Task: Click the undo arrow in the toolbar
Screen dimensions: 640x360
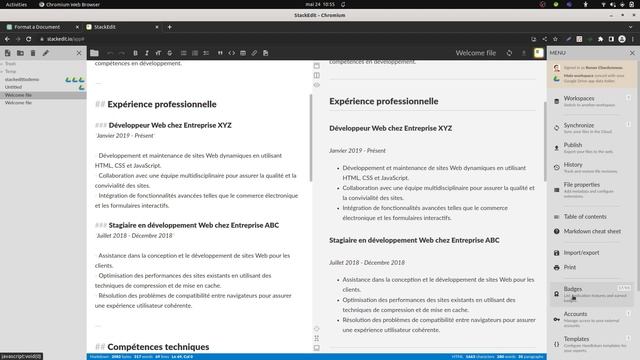Action: pyautogui.click(x=110, y=53)
